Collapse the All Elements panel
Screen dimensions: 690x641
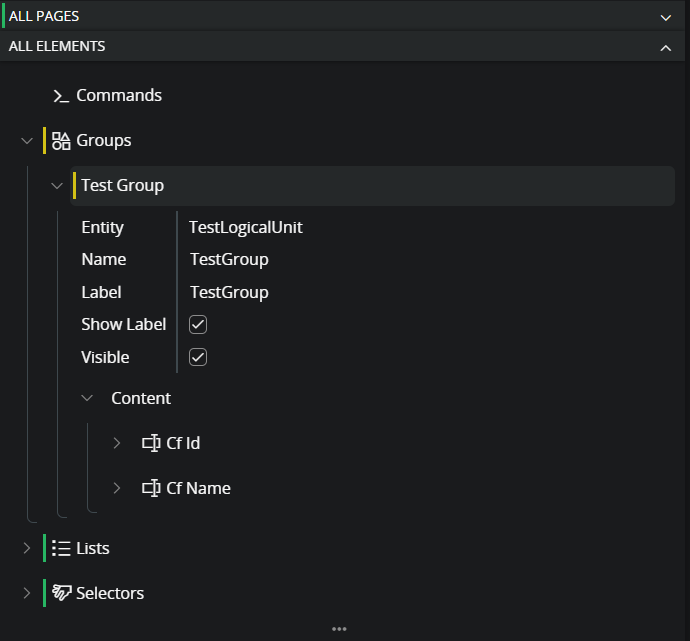(666, 47)
